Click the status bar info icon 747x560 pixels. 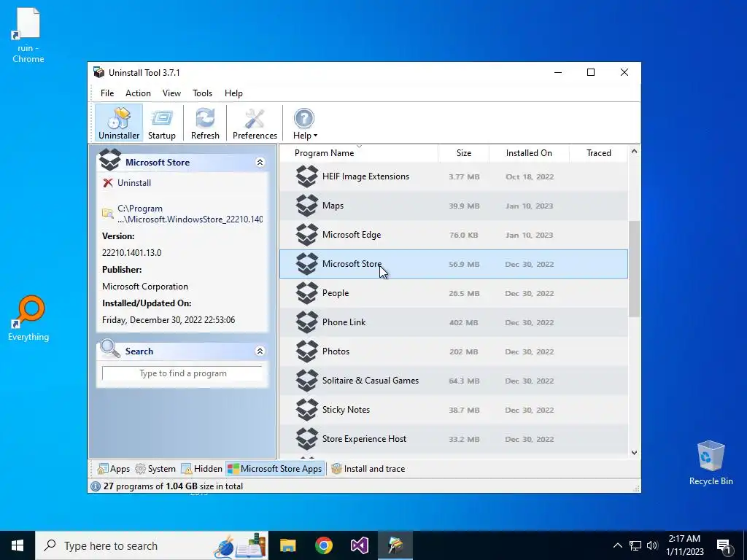96,486
